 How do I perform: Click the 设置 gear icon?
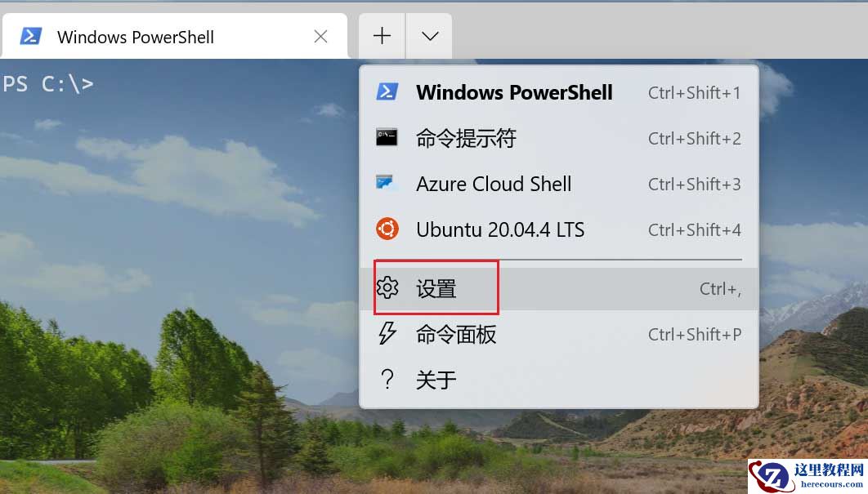[x=387, y=287]
